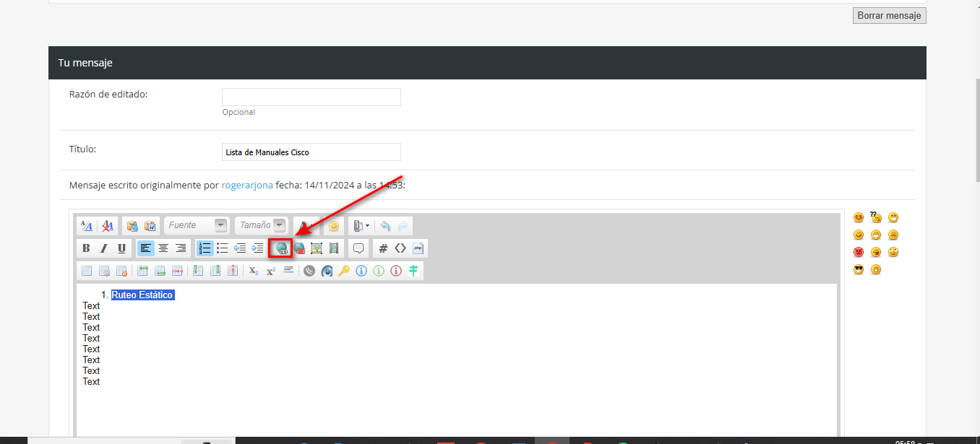Click the PHP code tag icon

tap(418, 248)
